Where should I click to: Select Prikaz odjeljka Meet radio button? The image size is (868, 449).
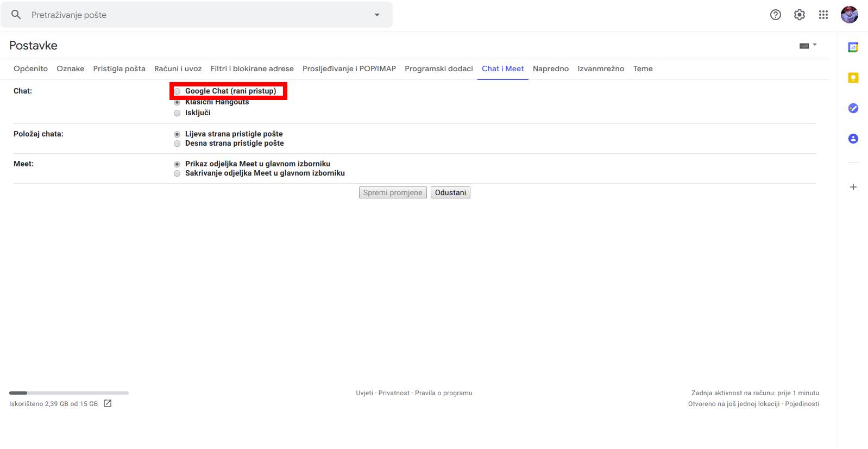[177, 164]
